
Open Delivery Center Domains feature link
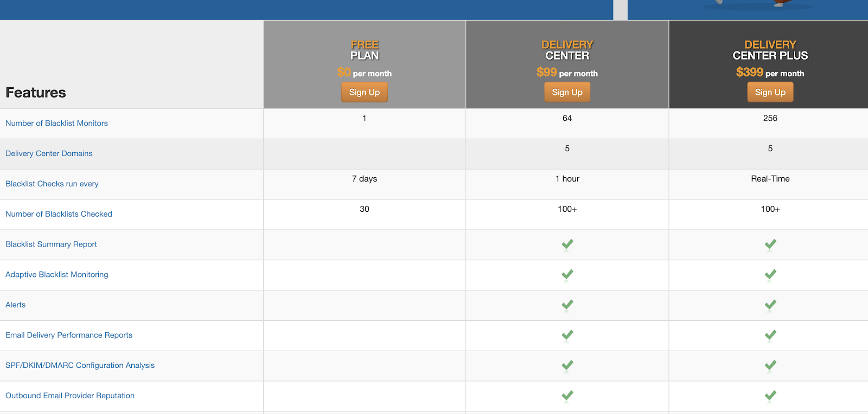pyautogui.click(x=49, y=154)
